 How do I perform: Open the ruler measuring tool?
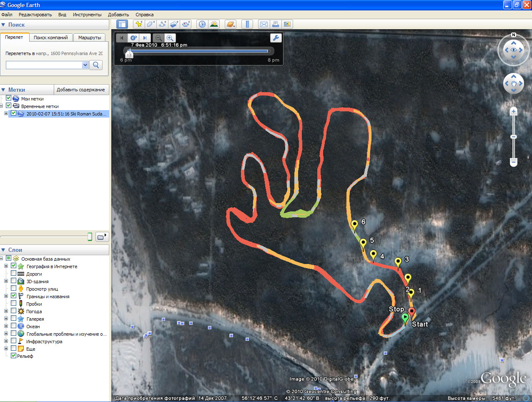pos(247,24)
